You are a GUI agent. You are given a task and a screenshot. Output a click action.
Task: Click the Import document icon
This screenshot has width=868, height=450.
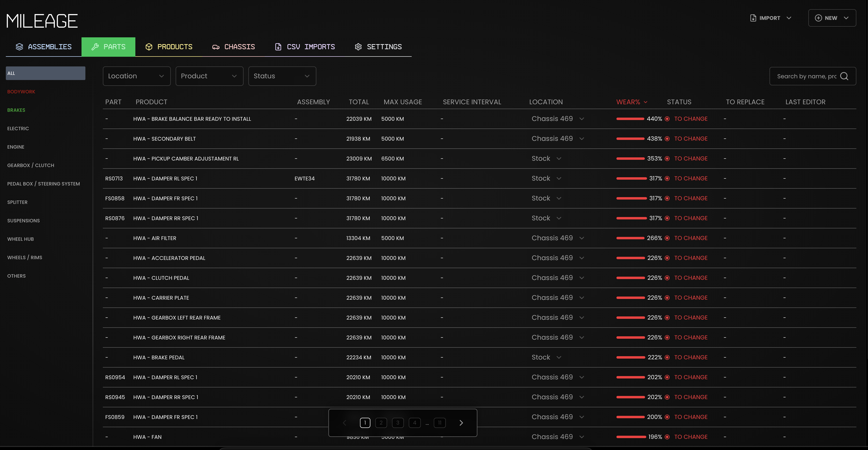tap(753, 18)
